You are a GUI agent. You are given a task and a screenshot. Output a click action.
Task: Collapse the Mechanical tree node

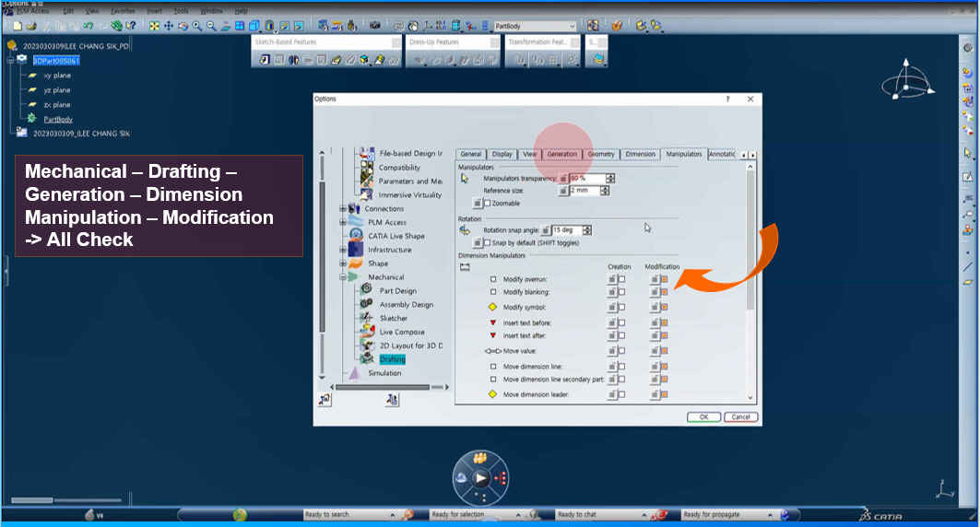[x=343, y=277]
